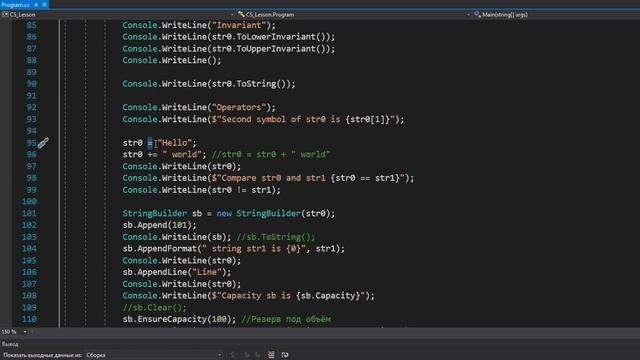Click the " world" string literal on line 96
This screenshot has width=640, height=360.
[182, 154]
